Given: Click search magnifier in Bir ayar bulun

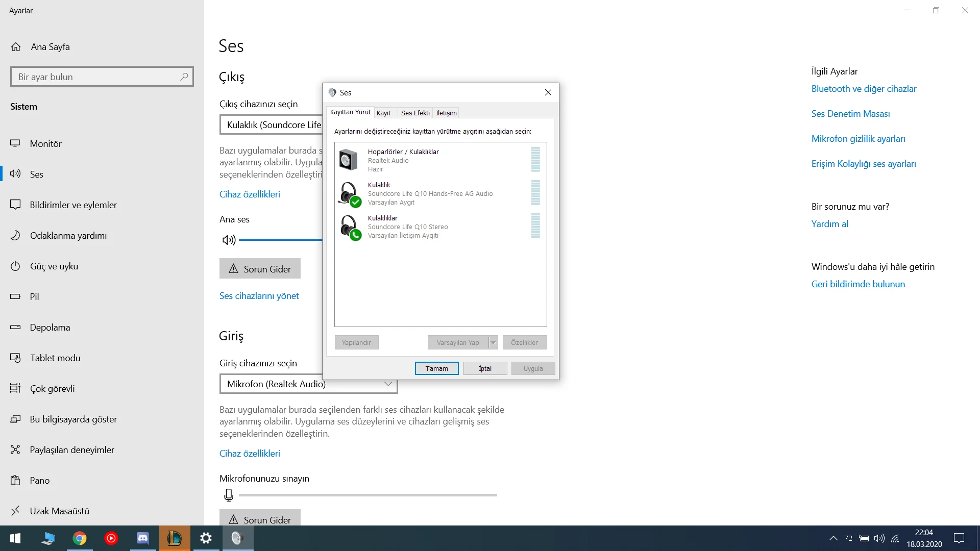Looking at the screenshot, I should coord(184,77).
